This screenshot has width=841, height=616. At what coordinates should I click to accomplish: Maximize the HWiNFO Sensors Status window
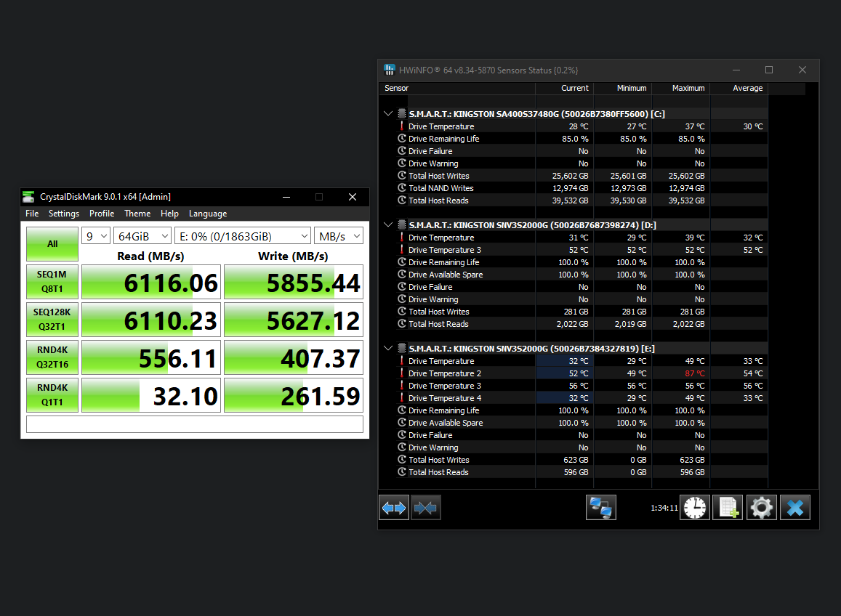768,70
